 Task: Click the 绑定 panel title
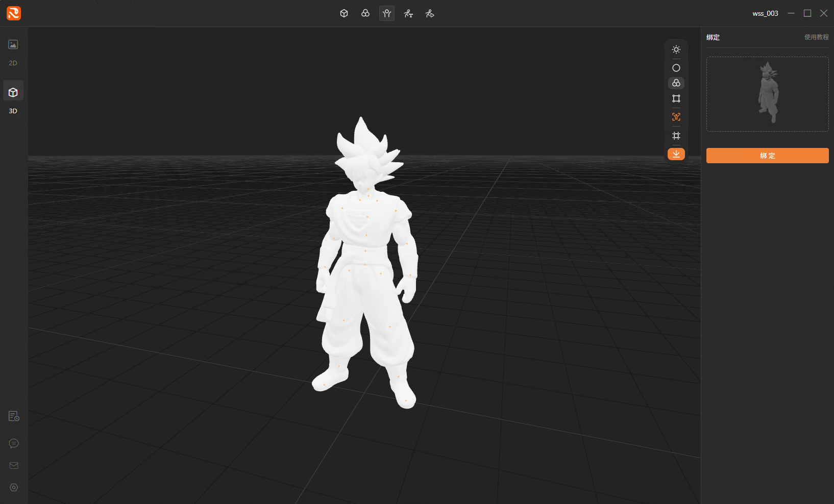(x=713, y=37)
